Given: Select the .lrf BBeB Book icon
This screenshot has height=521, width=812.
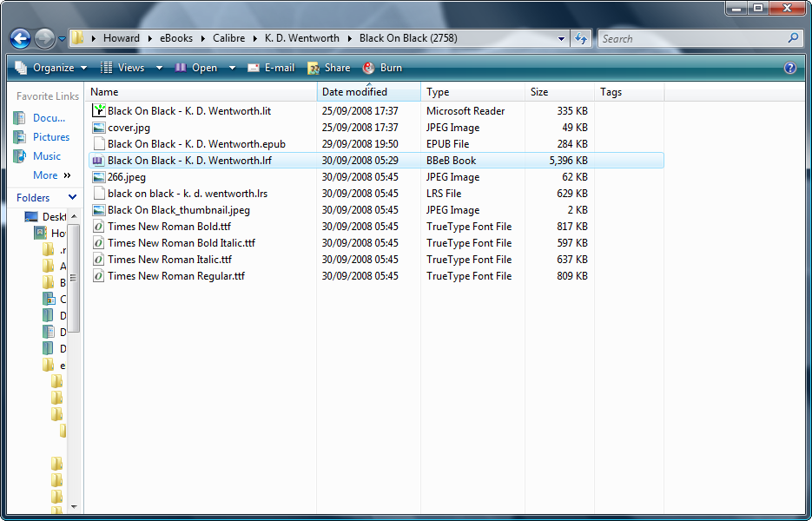Looking at the screenshot, I should pos(98,161).
